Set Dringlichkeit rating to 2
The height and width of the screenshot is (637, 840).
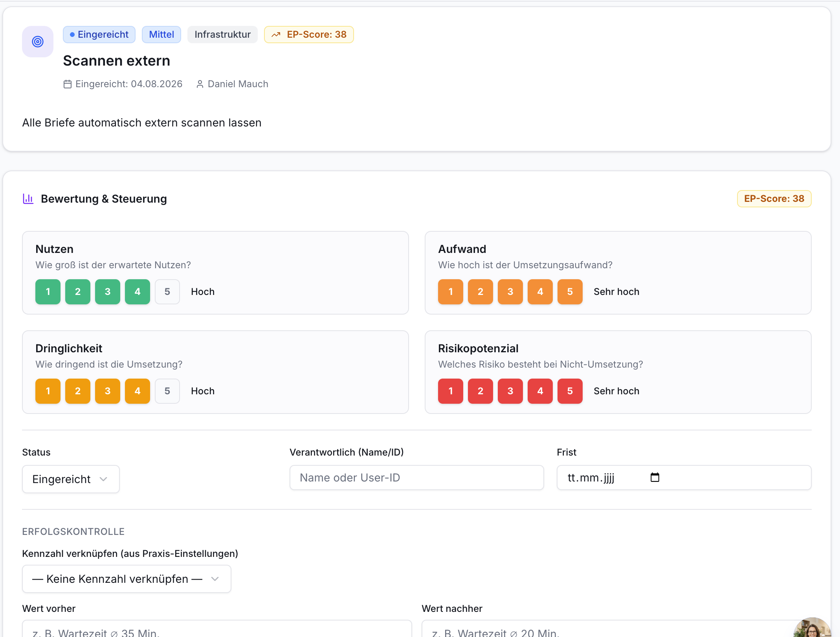(x=78, y=391)
